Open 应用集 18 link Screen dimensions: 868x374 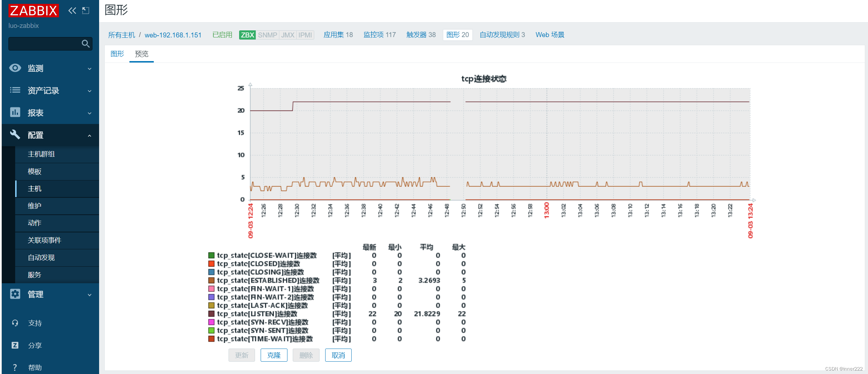pos(338,35)
